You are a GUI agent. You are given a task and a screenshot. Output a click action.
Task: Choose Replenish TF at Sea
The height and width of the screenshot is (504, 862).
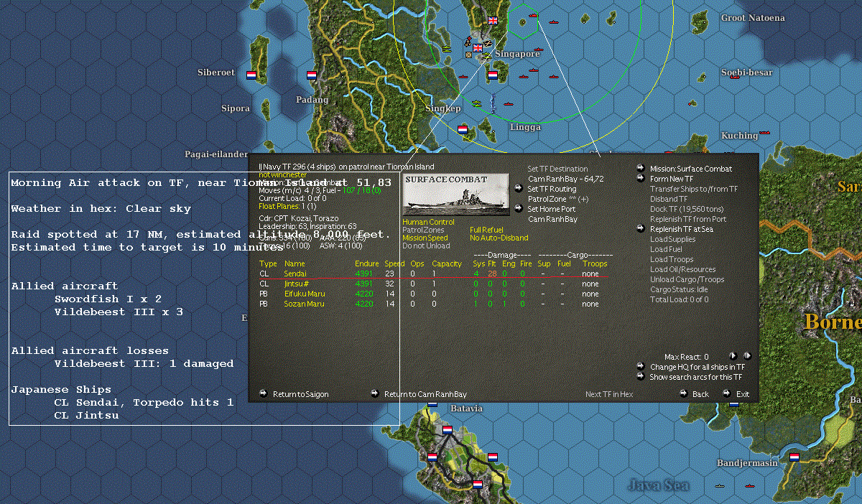(x=682, y=229)
